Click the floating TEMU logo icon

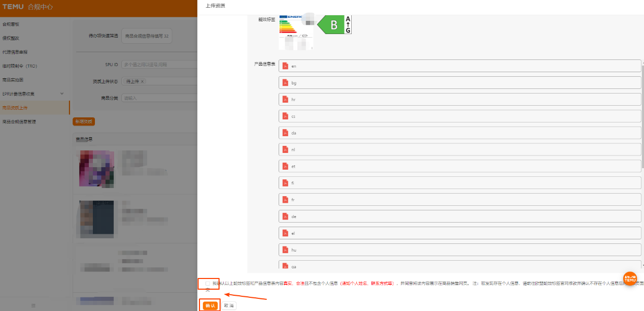coord(629,278)
